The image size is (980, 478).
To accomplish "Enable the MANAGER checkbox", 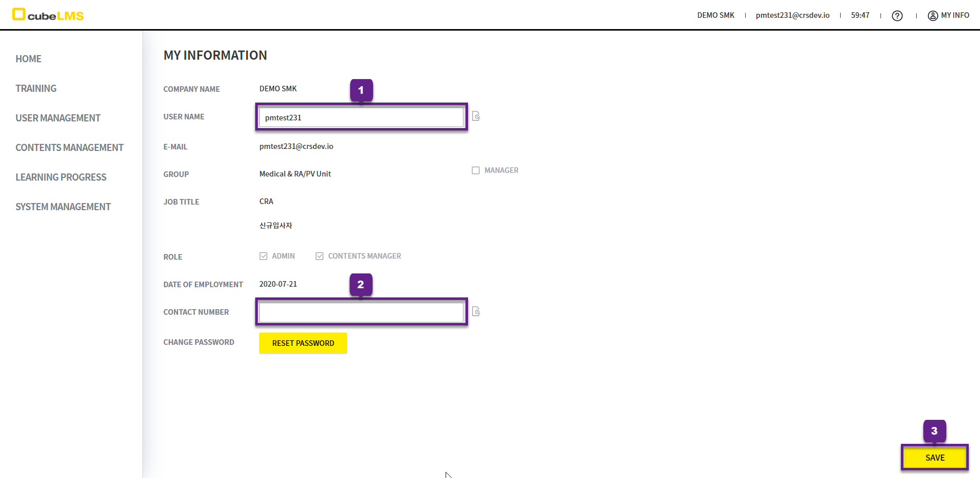I will pos(476,170).
